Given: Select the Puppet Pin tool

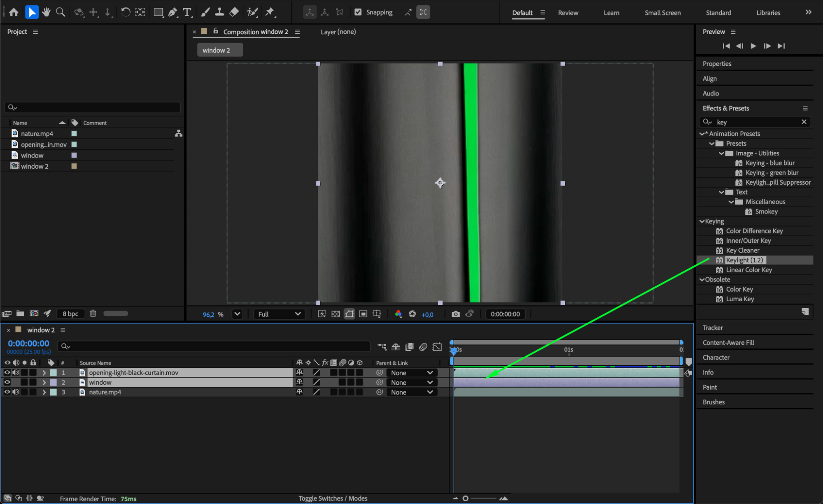Looking at the screenshot, I should pos(270,12).
